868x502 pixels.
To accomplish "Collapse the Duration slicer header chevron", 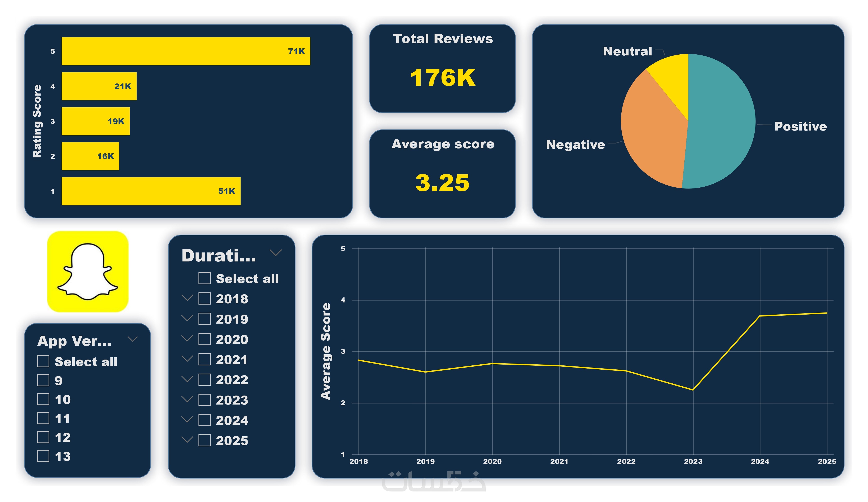I will point(275,252).
